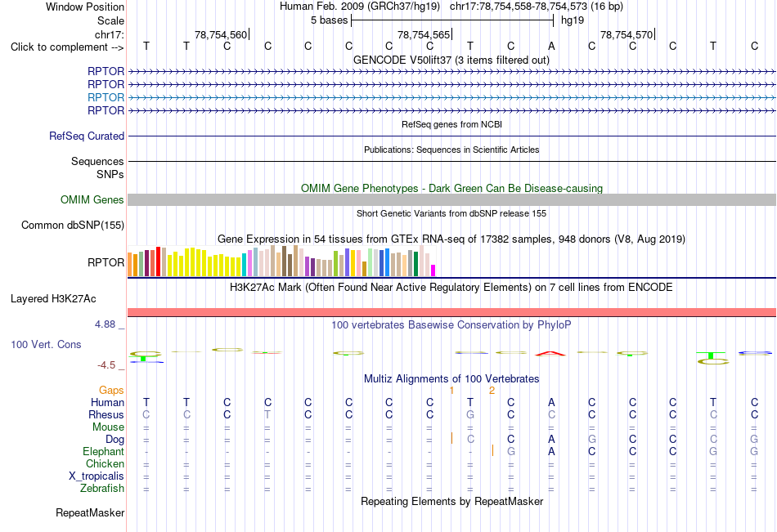Click the SNPs track label
This screenshot has height=532, width=777.
coord(110,174)
